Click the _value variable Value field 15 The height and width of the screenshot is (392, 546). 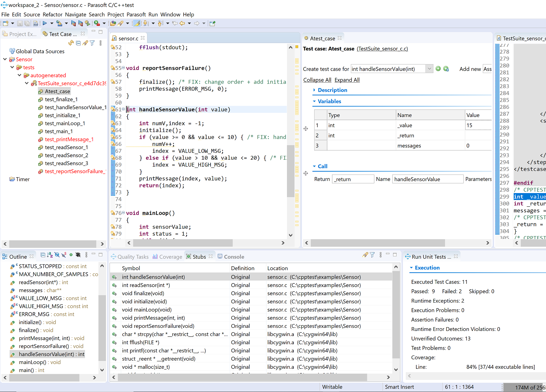[478, 125]
